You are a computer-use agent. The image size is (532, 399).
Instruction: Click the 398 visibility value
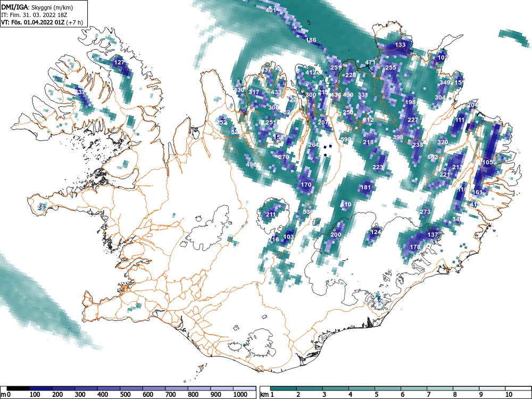point(398,138)
